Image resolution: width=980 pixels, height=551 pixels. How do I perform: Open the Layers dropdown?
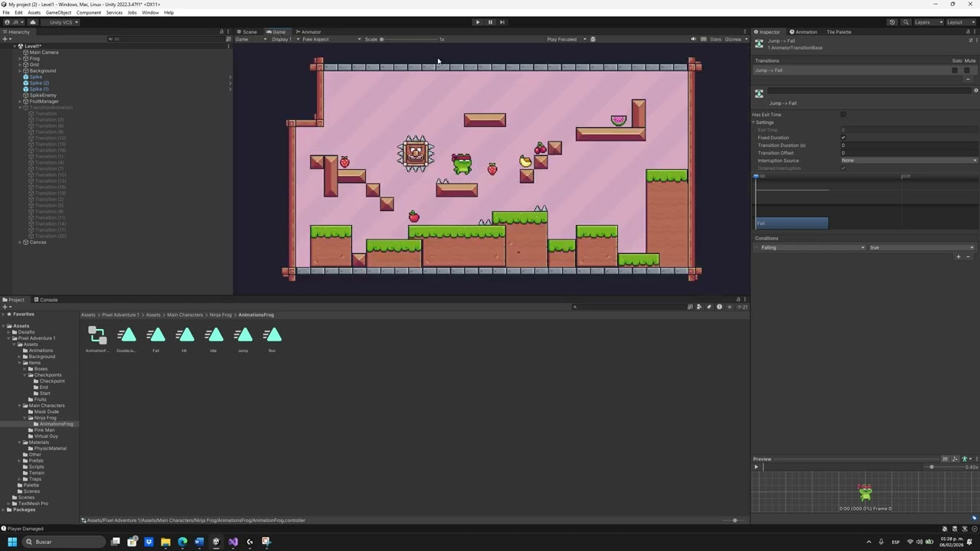click(x=928, y=22)
